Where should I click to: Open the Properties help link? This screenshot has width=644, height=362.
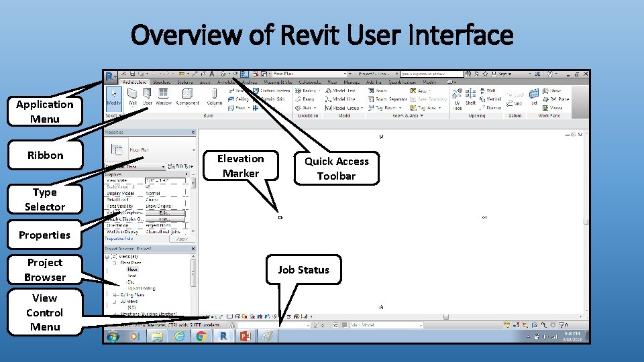pos(119,239)
